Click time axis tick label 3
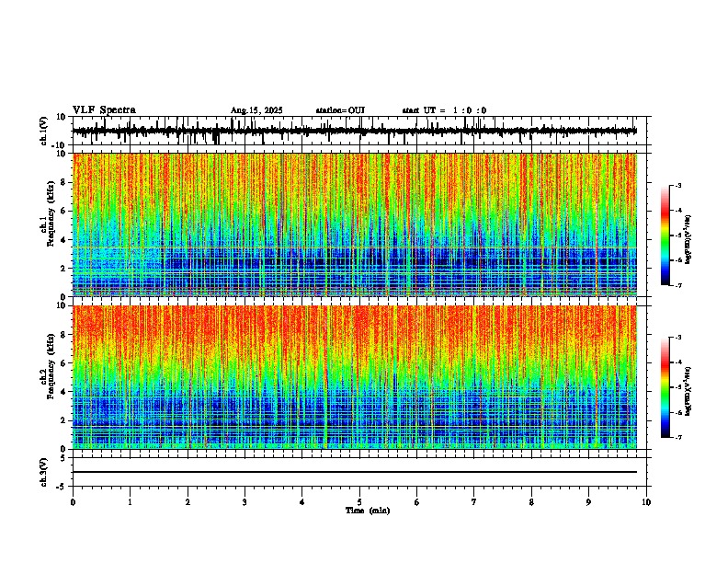 tap(245, 502)
